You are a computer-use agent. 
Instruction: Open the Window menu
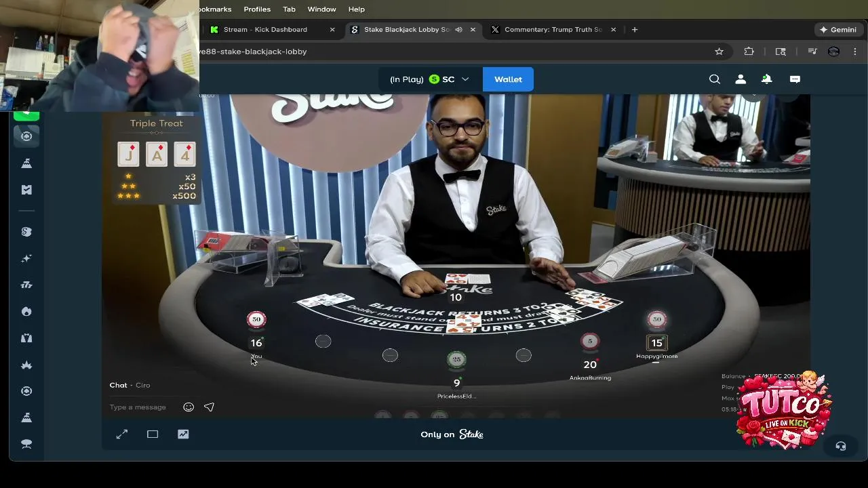point(321,9)
